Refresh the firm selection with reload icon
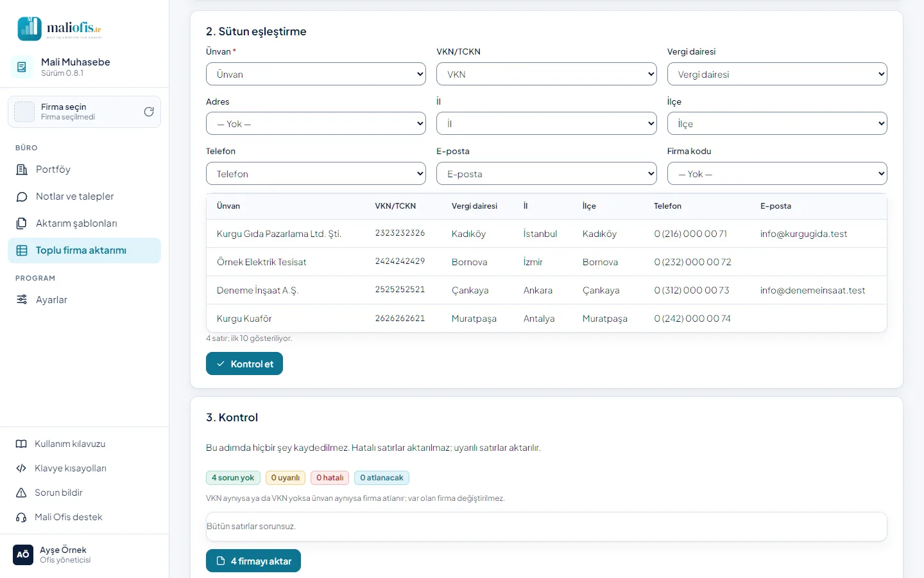The height and width of the screenshot is (578, 924). point(149,112)
